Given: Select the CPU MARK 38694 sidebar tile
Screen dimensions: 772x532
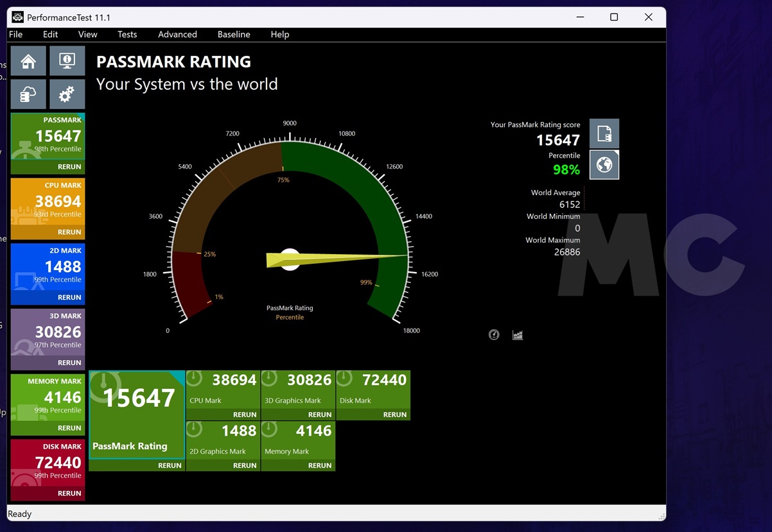Looking at the screenshot, I should point(48,202).
